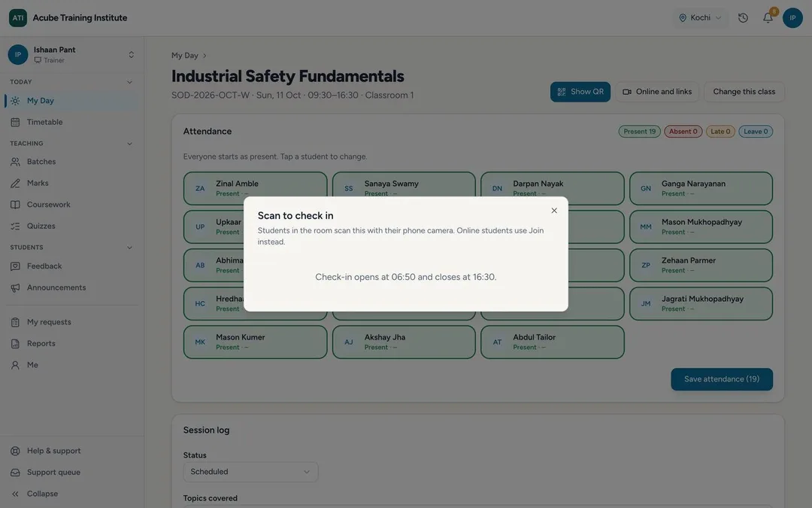Toggle Jagrati Mukhopadhyay attendance card
Screen dimensions: 812x508
click(x=701, y=304)
